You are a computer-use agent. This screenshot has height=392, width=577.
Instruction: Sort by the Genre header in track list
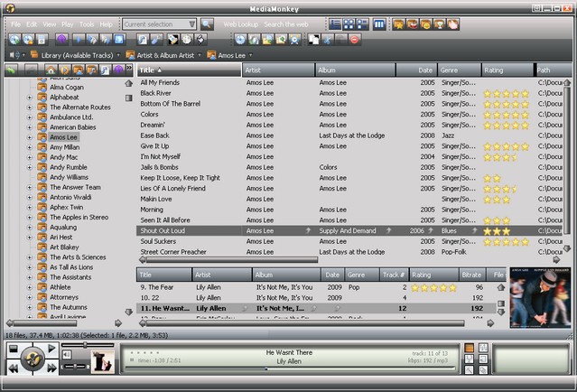click(460, 70)
